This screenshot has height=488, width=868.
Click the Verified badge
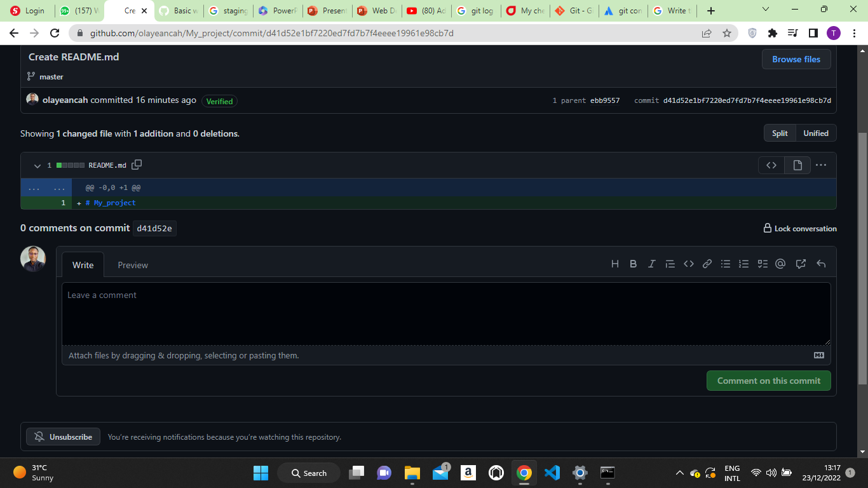tap(219, 101)
